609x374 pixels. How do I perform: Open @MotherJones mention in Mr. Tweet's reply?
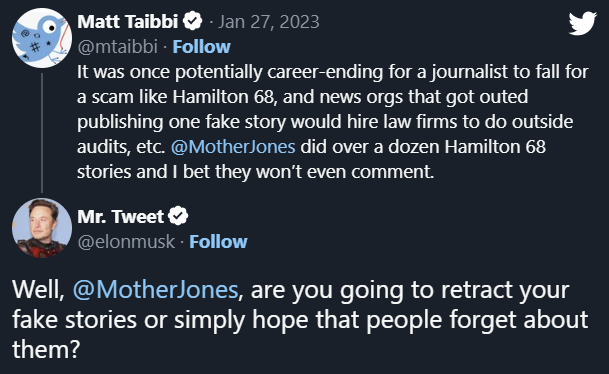tap(155, 290)
